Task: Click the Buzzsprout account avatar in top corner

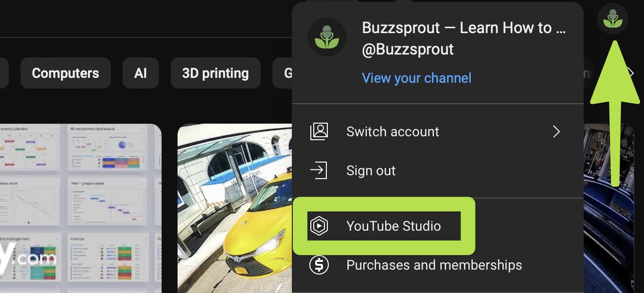Action: (x=613, y=18)
